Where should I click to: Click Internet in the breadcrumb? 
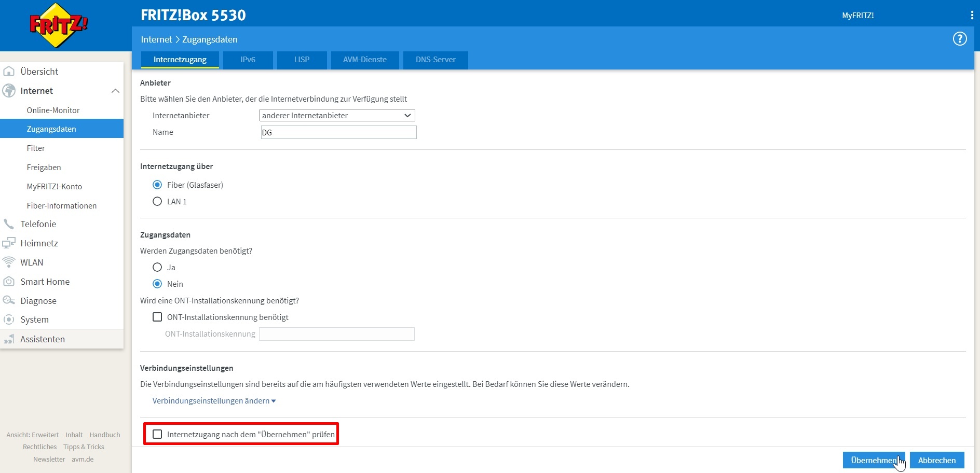click(x=156, y=39)
